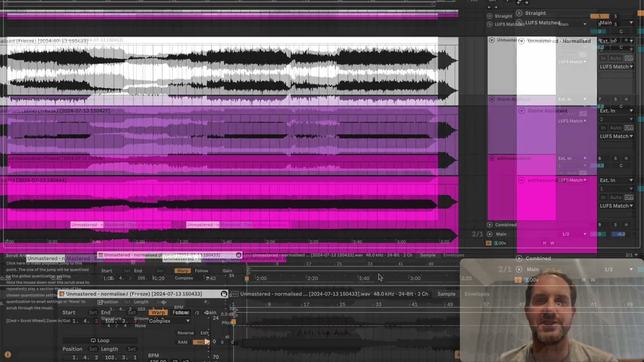This screenshot has height=362, width=644.
Task: Toggle the Loop switch in clip view
Action: point(100,340)
